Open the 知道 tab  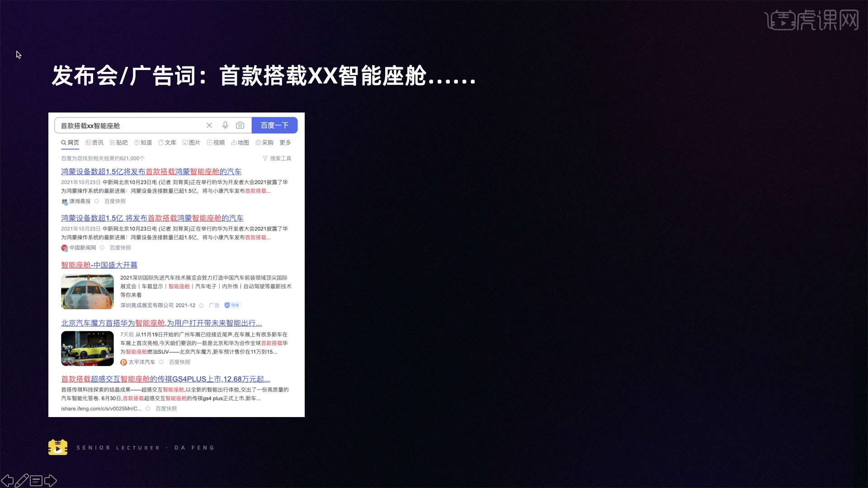(x=143, y=143)
